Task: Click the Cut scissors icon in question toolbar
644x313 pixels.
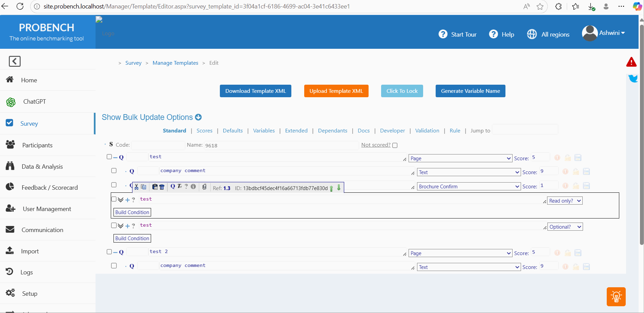Action: point(136,187)
